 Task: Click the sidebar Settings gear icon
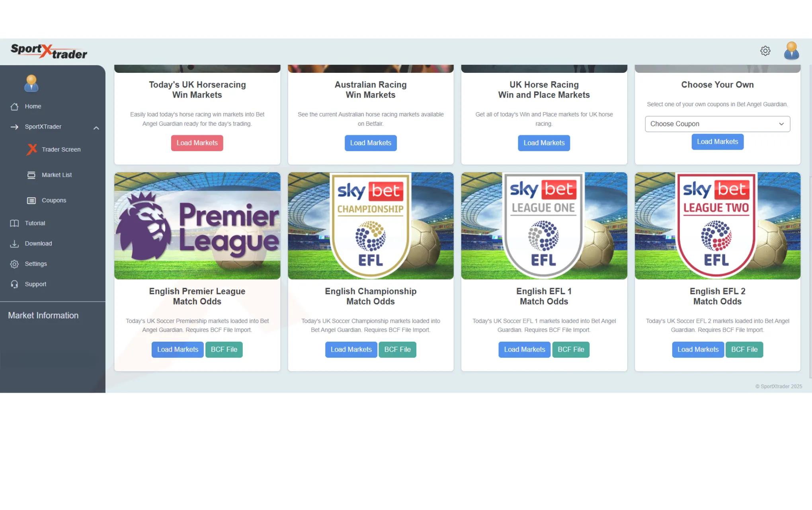click(x=14, y=264)
